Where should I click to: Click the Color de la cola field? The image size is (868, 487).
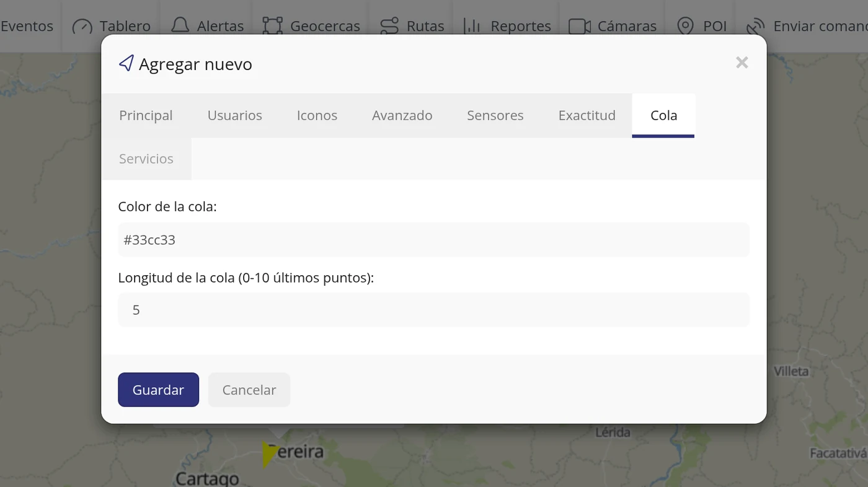click(x=434, y=240)
